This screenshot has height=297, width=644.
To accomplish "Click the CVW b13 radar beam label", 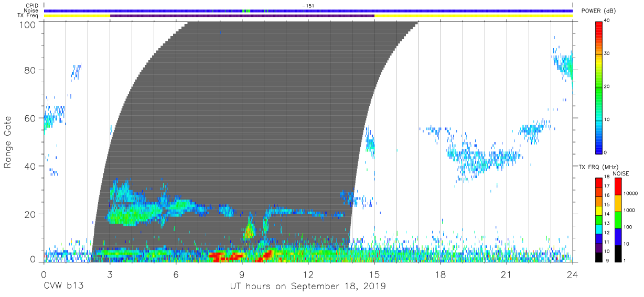I will tap(63, 286).
